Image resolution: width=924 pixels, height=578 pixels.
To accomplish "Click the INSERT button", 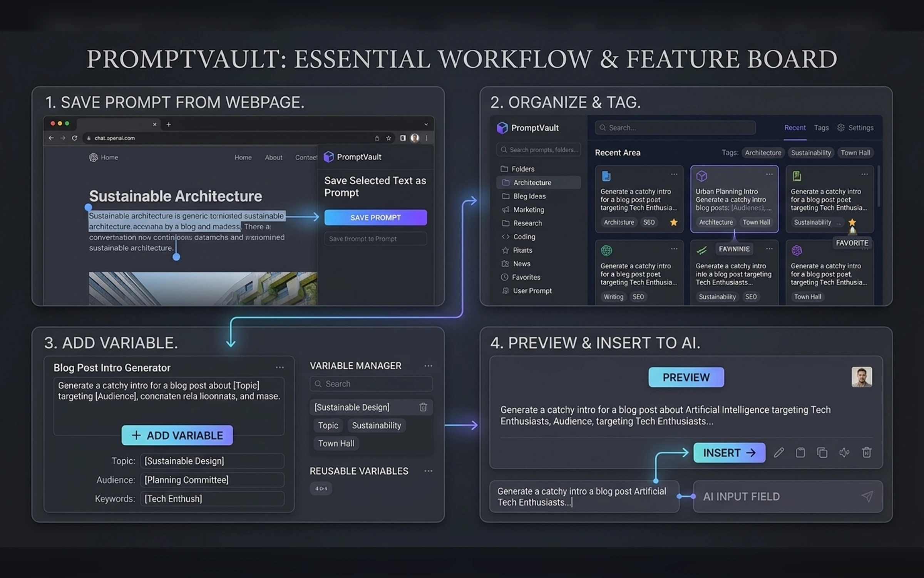I will click(x=729, y=453).
